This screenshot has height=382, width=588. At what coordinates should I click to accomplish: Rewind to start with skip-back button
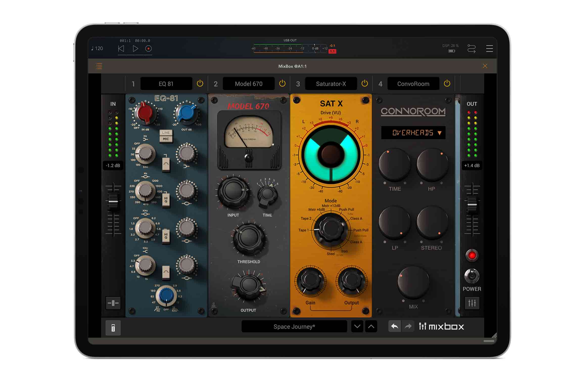click(121, 48)
